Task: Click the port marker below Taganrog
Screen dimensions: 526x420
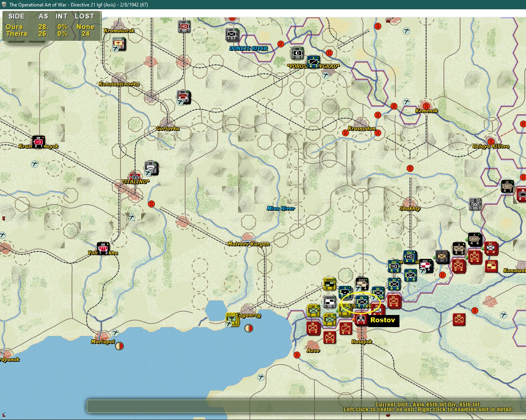Action: pos(249,328)
